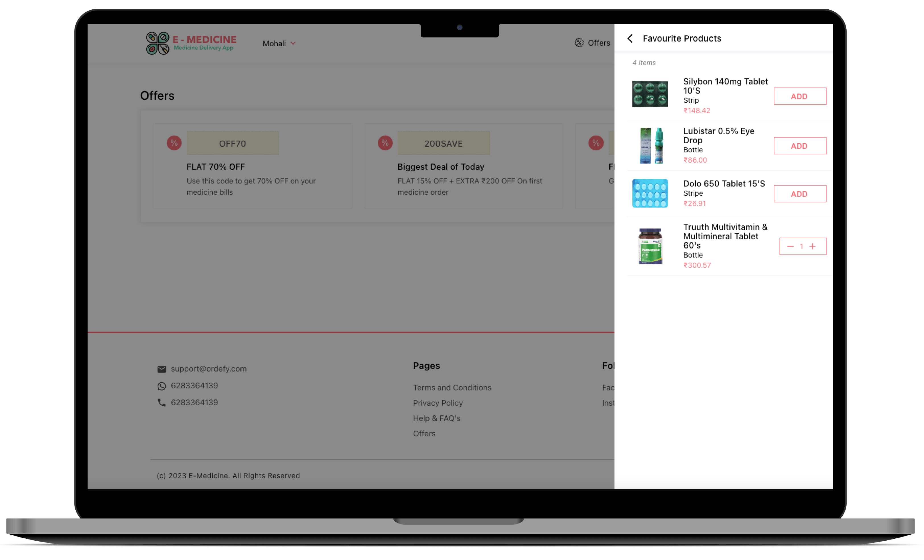Image resolution: width=924 pixels, height=560 pixels.
Task: Click the OFF70 coupon code box
Action: 232,144
